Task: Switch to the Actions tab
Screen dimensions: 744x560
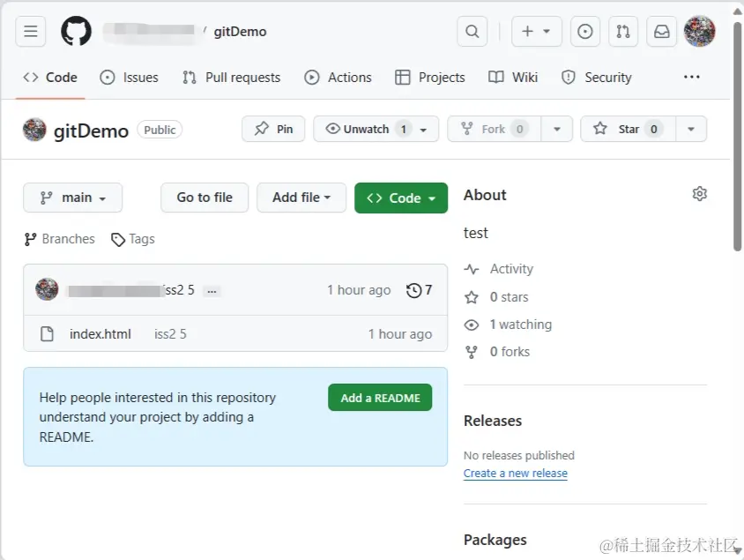Action: (x=339, y=78)
